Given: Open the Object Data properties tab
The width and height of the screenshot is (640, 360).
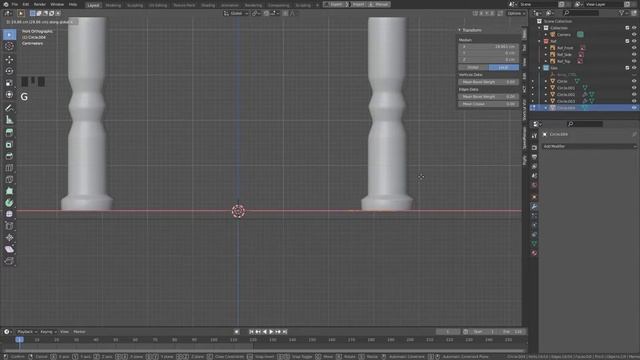Looking at the screenshot, I should [x=534, y=244].
